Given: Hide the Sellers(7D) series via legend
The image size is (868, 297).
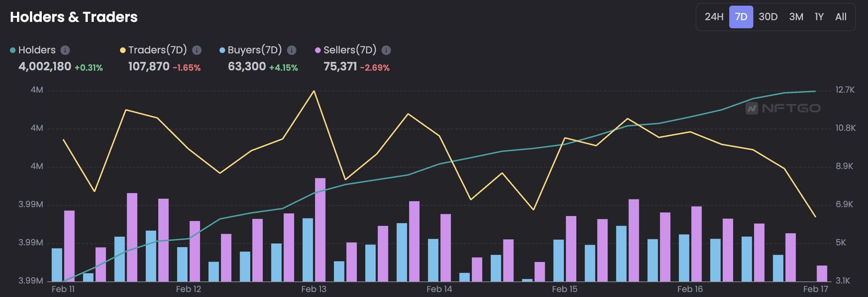Looking at the screenshot, I should coord(349,50).
